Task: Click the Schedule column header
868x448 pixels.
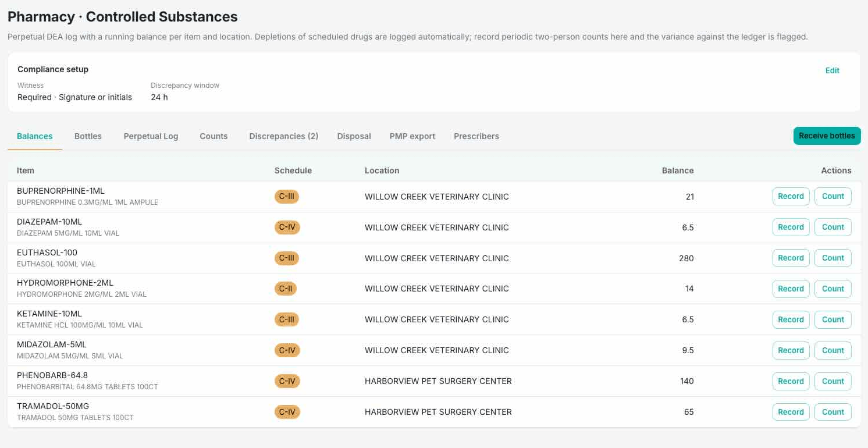Action: [x=293, y=170]
